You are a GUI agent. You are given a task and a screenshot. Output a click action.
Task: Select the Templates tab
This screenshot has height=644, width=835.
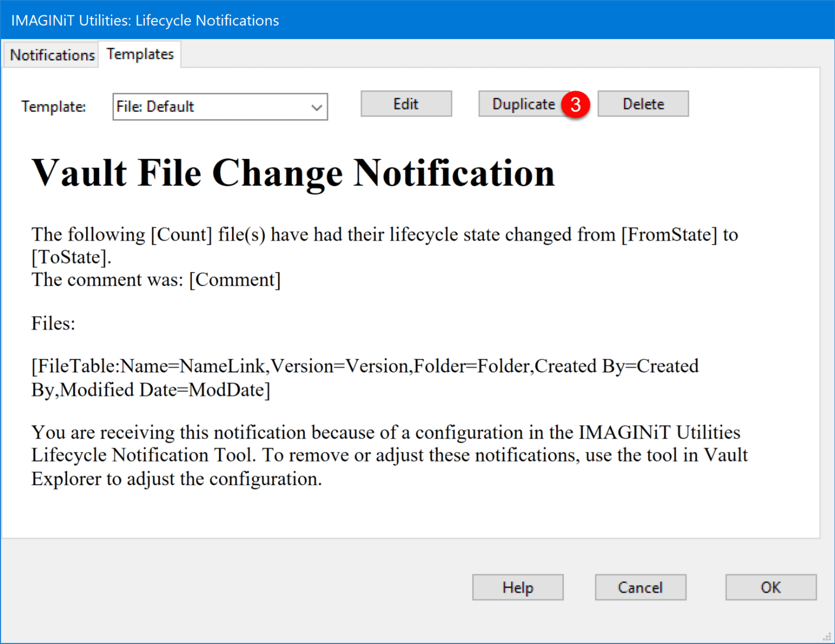point(140,54)
